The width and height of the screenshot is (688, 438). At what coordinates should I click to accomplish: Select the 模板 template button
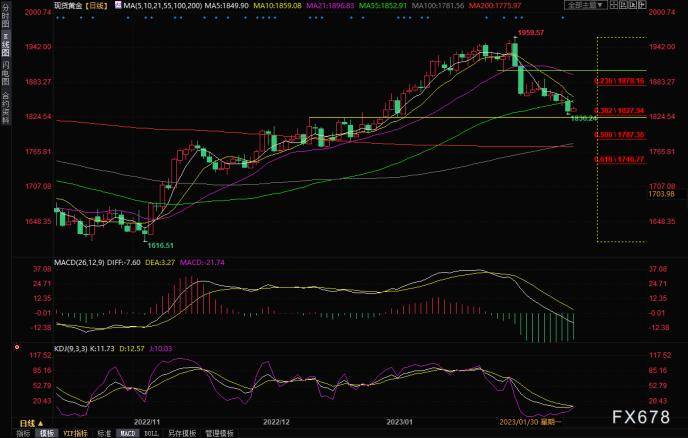click(46, 433)
